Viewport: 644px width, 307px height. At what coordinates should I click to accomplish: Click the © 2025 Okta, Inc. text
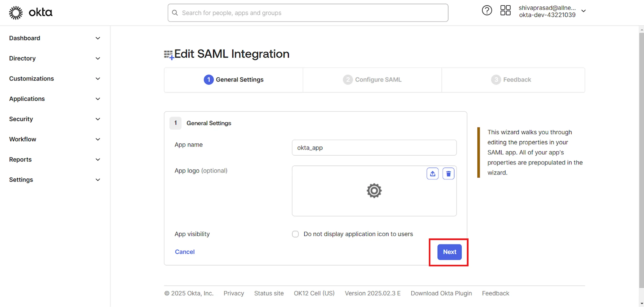tap(189, 293)
